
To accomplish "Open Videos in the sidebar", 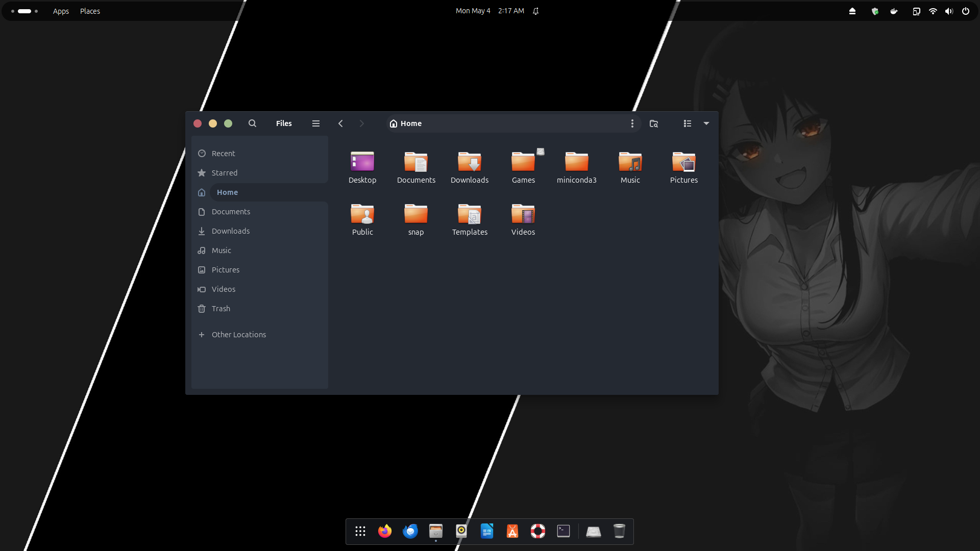I will [260, 289].
